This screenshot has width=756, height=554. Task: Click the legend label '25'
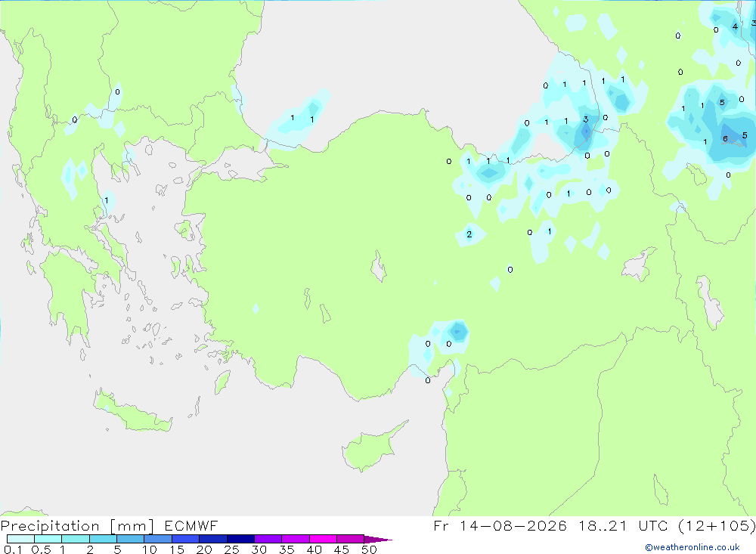coord(232,549)
